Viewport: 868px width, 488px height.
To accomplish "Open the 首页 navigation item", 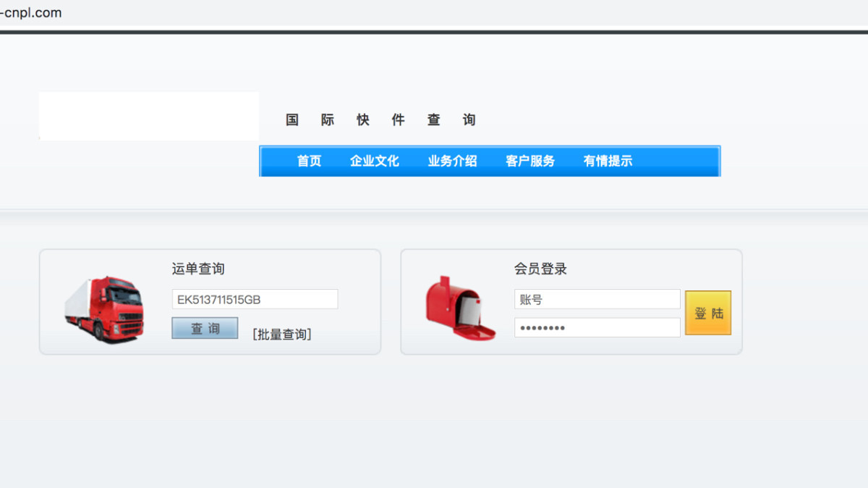I will [308, 161].
